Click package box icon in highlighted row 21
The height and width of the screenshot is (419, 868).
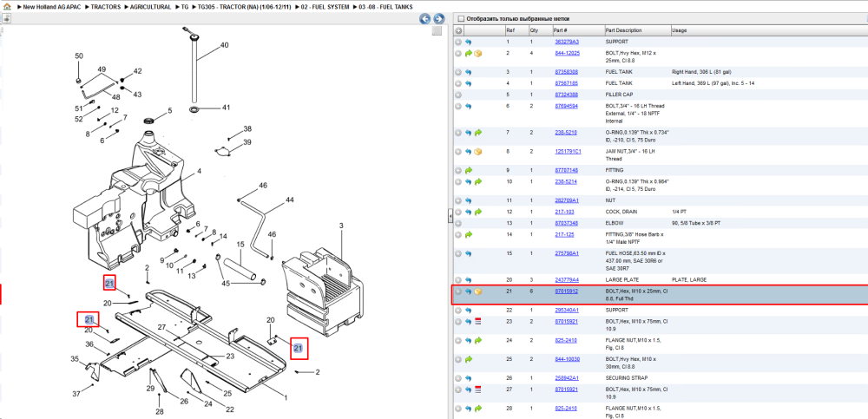477,291
